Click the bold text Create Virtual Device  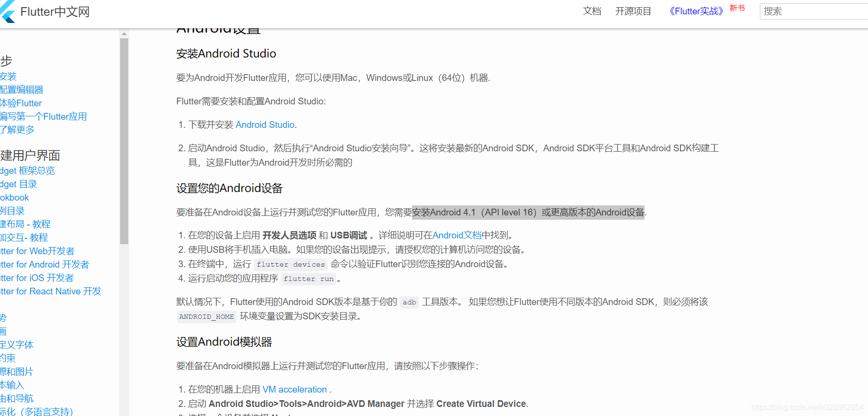[481, 404]
